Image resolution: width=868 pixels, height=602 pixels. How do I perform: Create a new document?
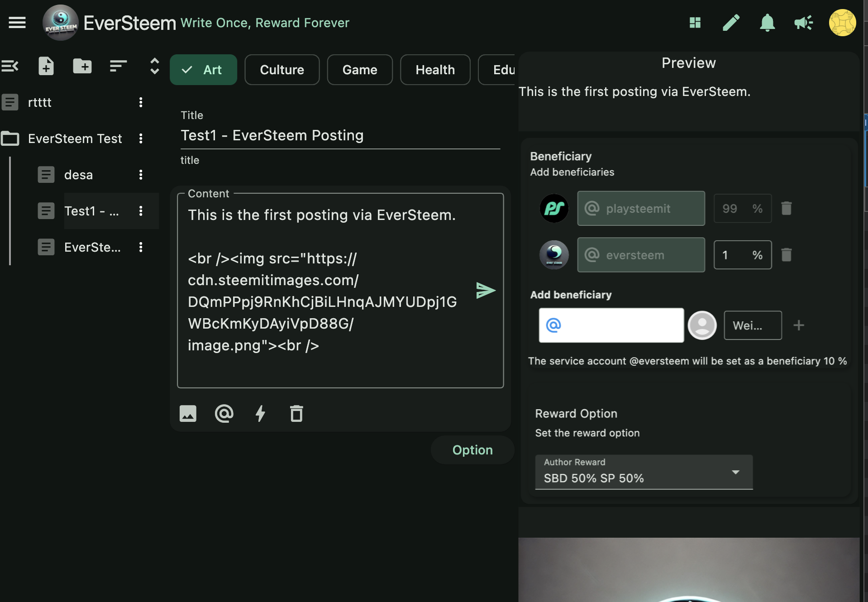46,66
